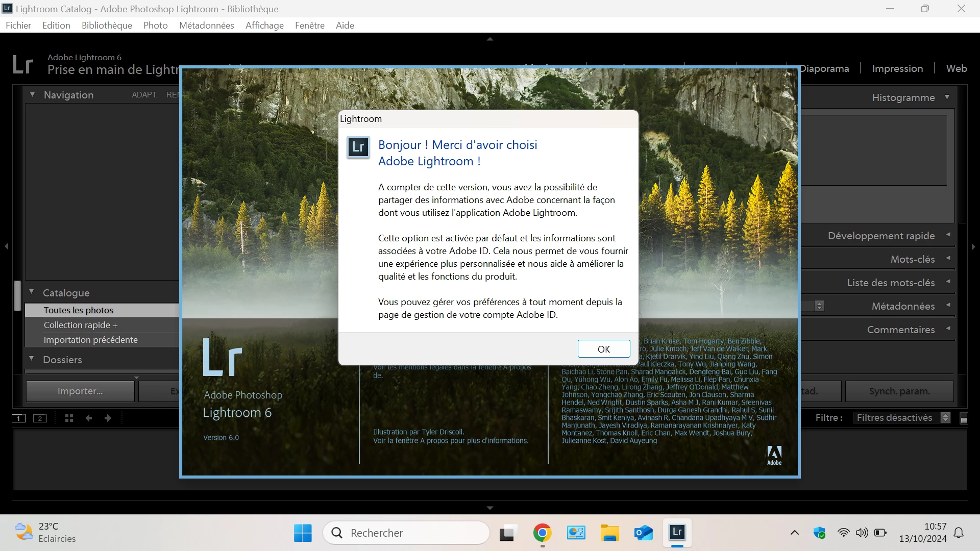Click the Importer... button
Image resolution: width=980 pixels, height=551 pixels.
click(80, 391)
